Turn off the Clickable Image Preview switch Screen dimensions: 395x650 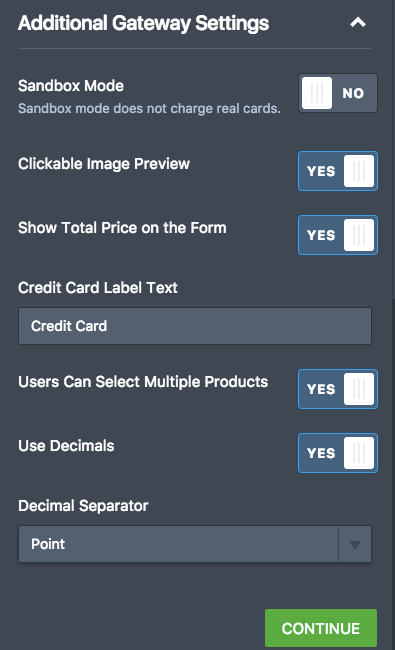coord(338,171)
